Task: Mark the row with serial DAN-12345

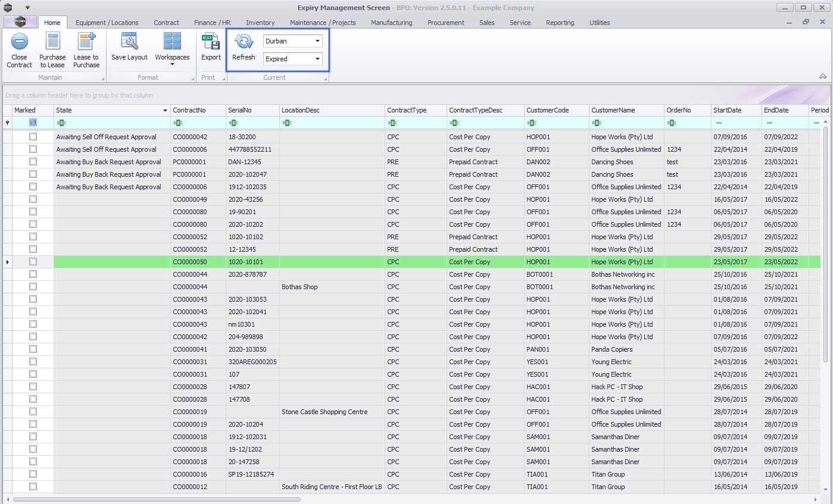Action: [x=33, y=162]
